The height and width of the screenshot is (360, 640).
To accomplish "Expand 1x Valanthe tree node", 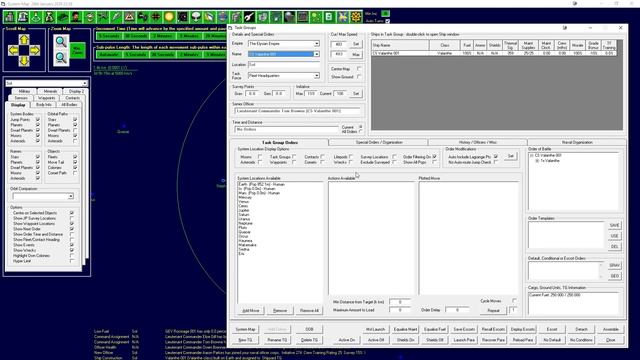I will click(x=538, y=161).
